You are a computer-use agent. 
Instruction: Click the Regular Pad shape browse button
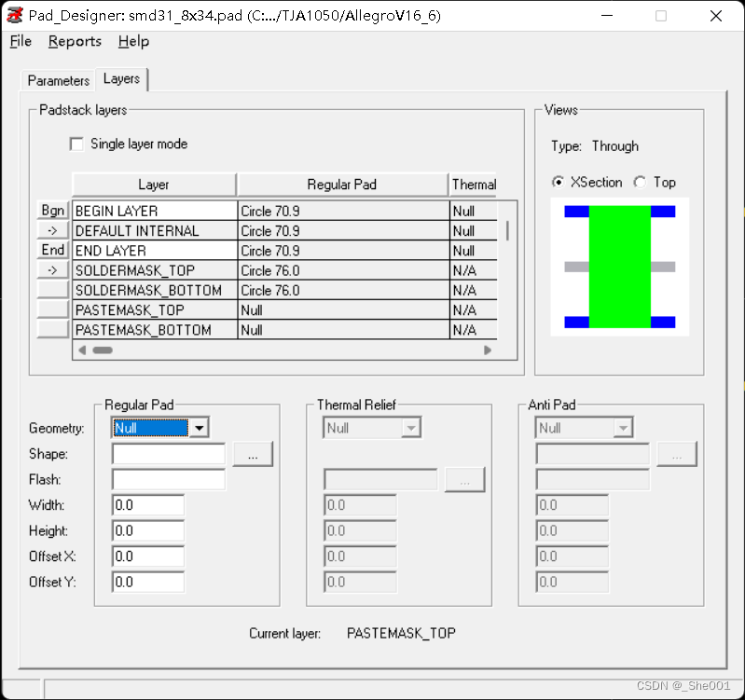click(x=253, y=454)
